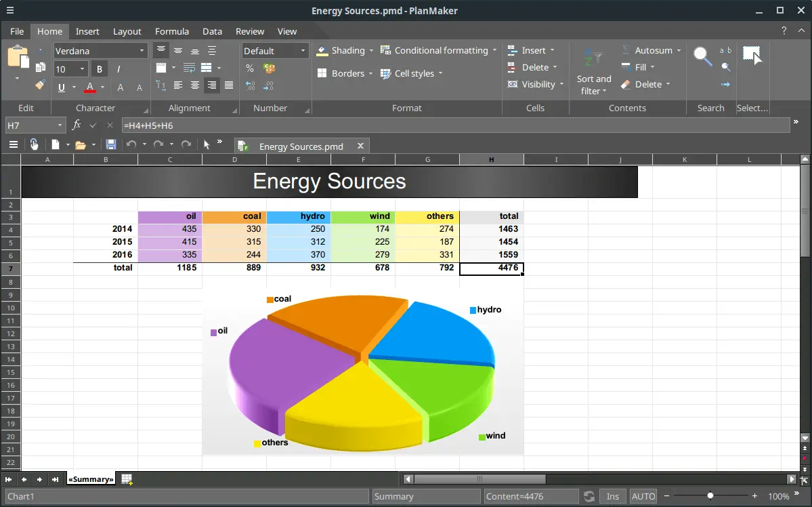Viewport: 812px width, 507px height.
Task: Toggle the Ins insert mode indicator
Action: (612, 496)
